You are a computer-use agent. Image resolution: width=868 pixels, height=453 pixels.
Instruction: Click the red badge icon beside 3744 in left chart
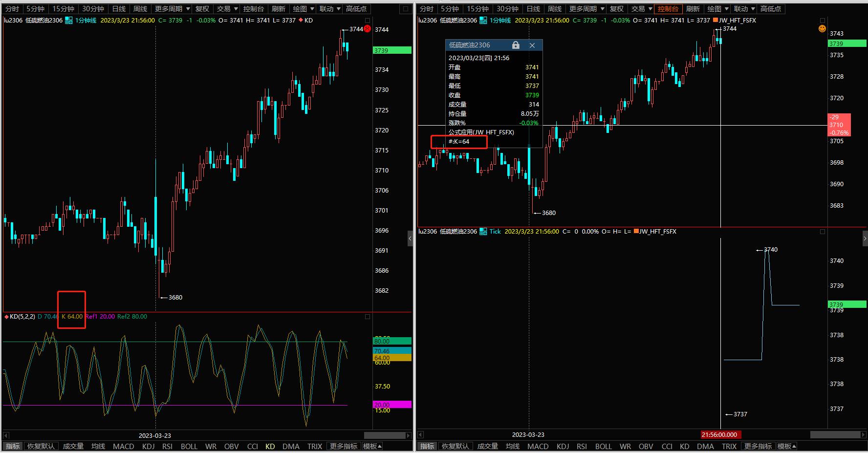(x=368, y=29)
